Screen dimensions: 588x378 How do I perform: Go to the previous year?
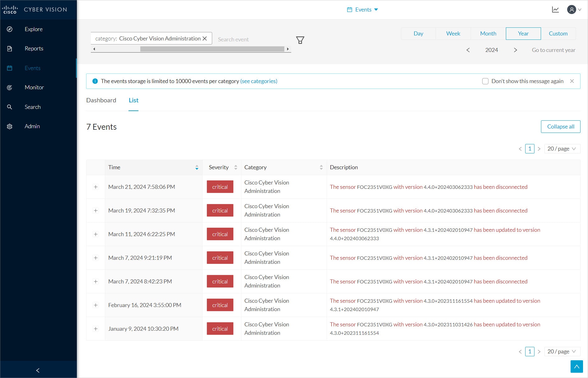point(468,50)
